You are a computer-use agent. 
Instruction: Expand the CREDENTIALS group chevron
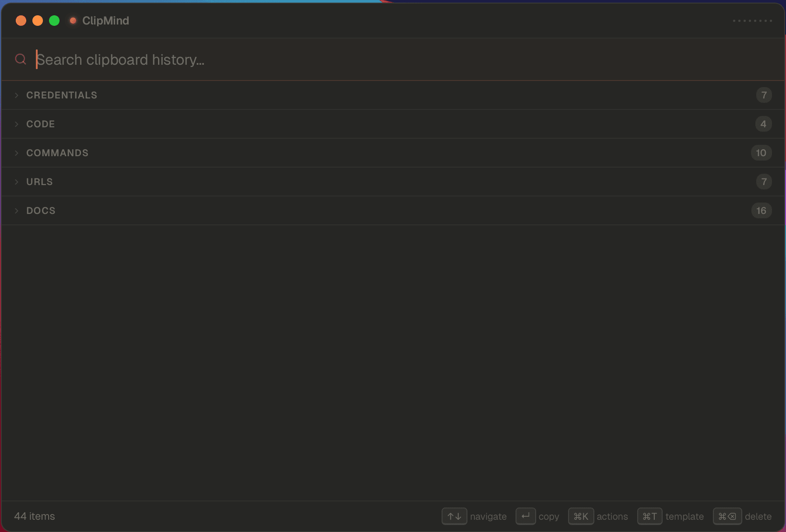17,95
